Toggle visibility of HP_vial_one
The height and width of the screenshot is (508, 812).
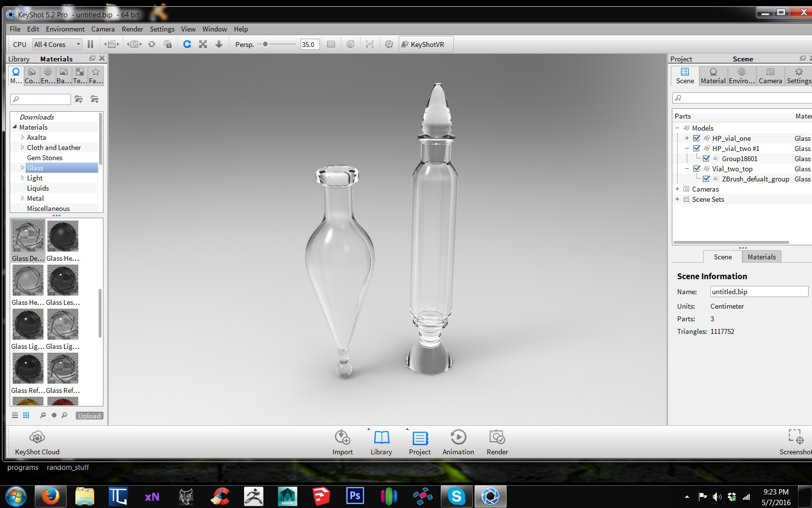click(696, 138)
